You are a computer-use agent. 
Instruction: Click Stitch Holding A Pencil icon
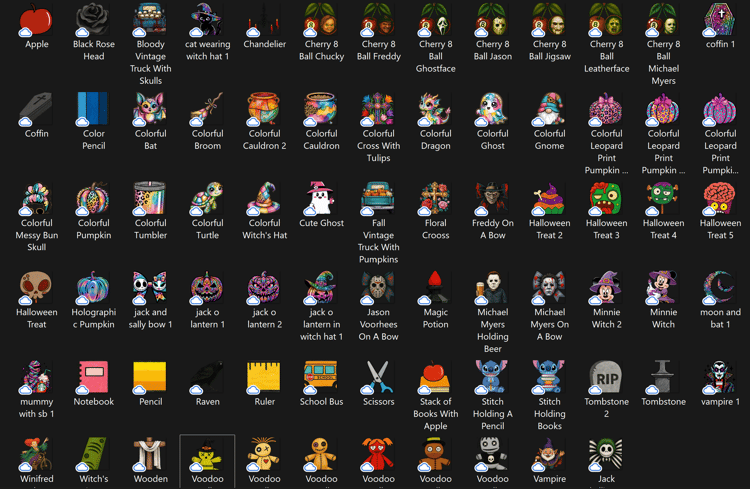point(492,378)
